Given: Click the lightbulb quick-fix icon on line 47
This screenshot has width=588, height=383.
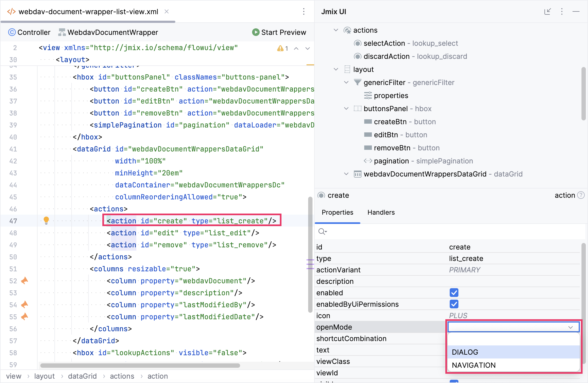Looking at the screenshot, I should 46,220.
